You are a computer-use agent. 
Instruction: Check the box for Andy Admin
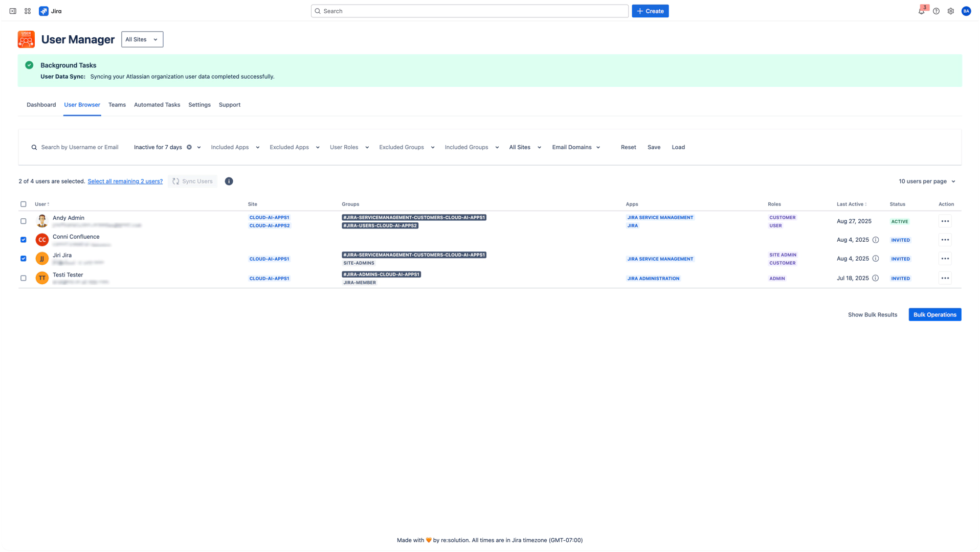[24, 221]
